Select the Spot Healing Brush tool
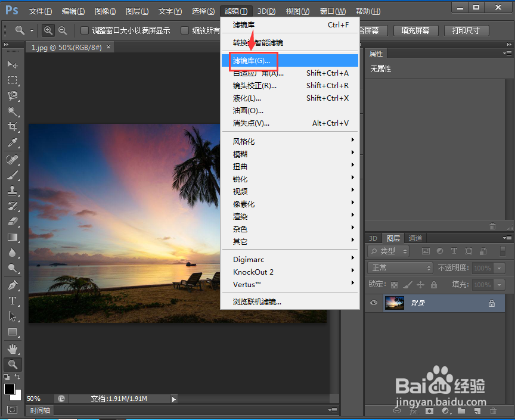The height and width of the screenshot is (420, 515). 13,160
